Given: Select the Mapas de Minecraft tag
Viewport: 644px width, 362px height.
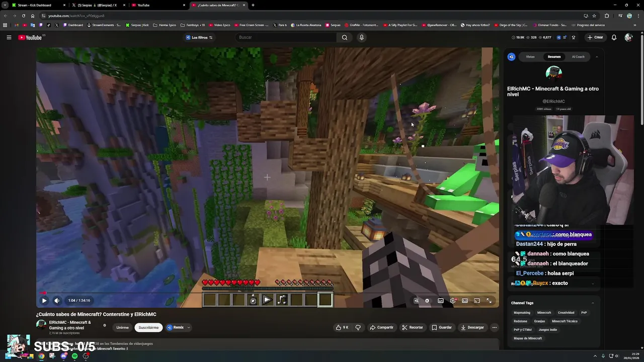Looking at the screenshot, I should click(528, 338).
